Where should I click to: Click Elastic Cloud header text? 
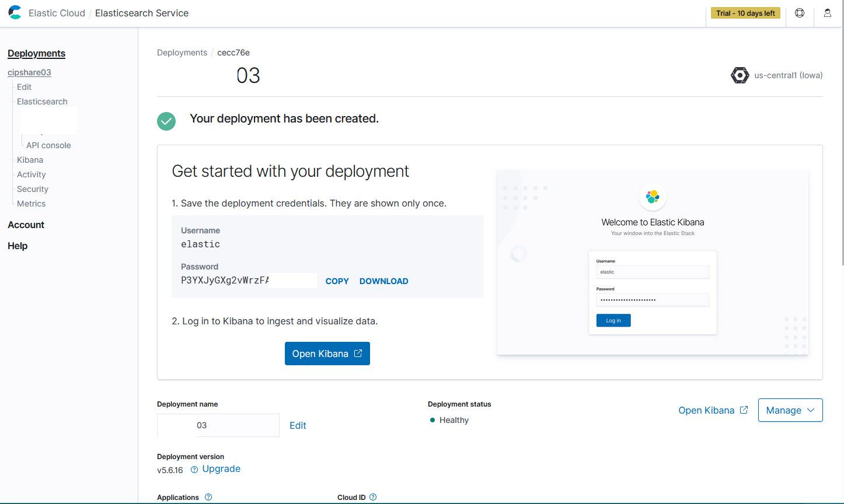click(x=57, y=13)
